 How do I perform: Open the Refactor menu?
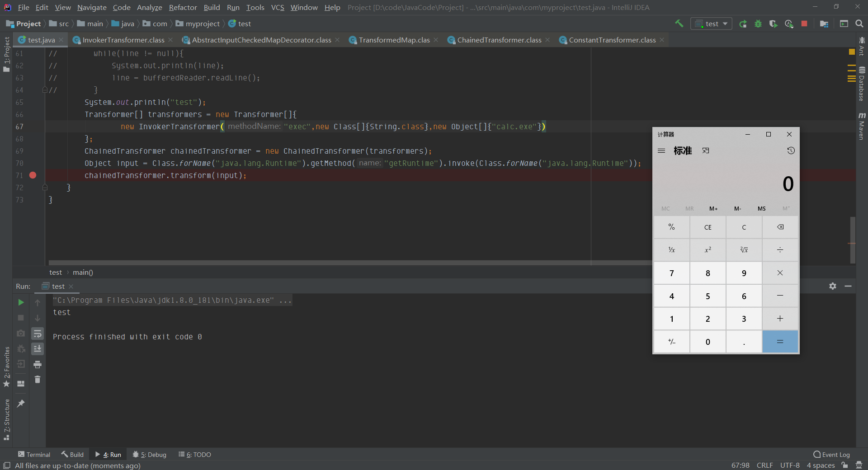(183, 7)
